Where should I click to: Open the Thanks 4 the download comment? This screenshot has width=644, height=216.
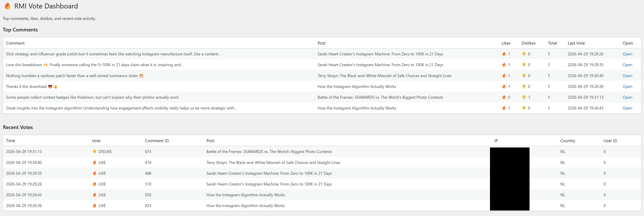point(627,87)
